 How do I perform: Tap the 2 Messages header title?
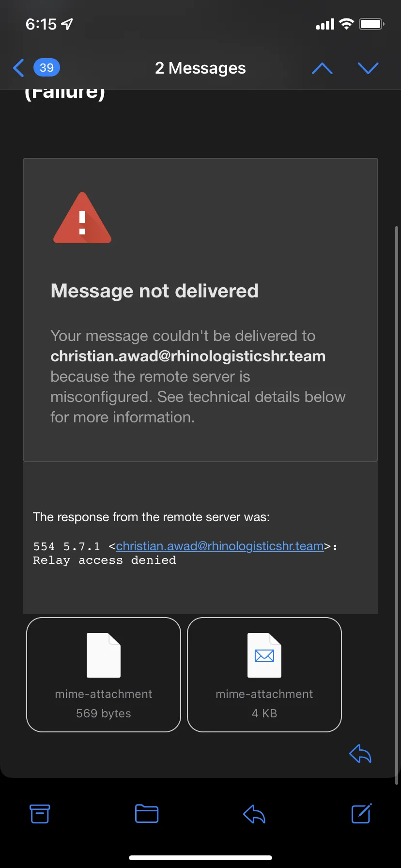click(x=200, y=68)
